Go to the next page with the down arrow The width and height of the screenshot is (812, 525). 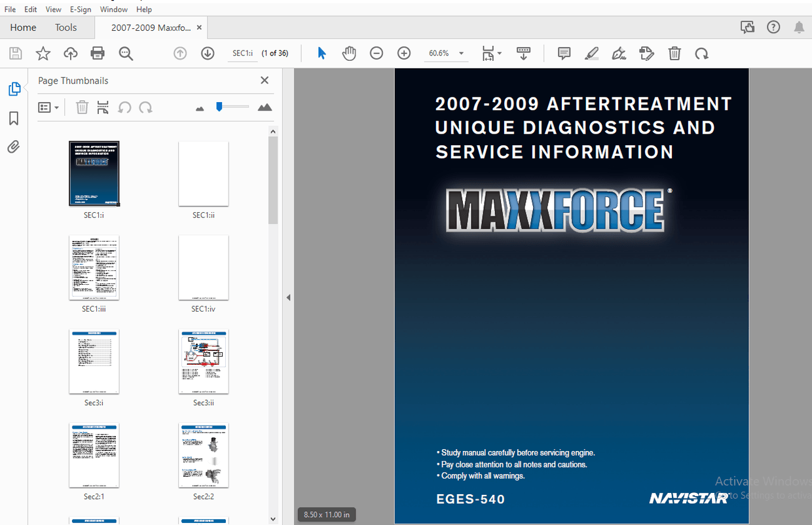[x=208, y=53]
